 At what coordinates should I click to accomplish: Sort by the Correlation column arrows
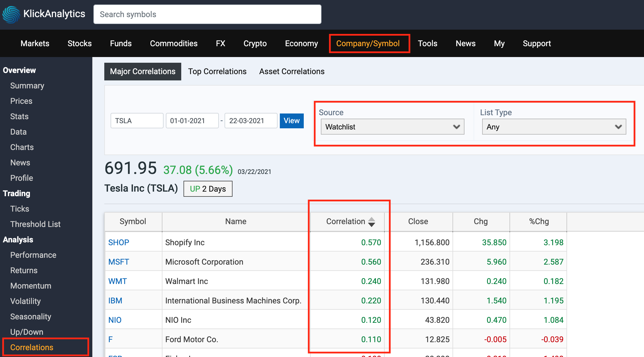click(x=372, y=222)
